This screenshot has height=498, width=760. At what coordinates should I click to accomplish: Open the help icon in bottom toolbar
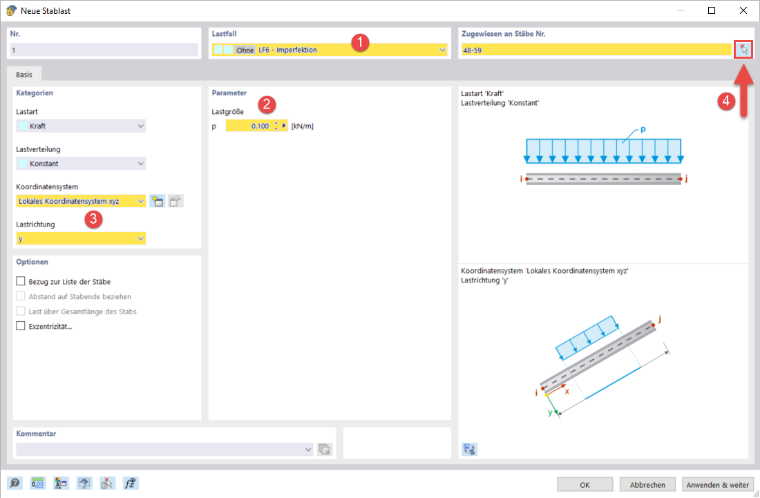[x=15, y=483]
